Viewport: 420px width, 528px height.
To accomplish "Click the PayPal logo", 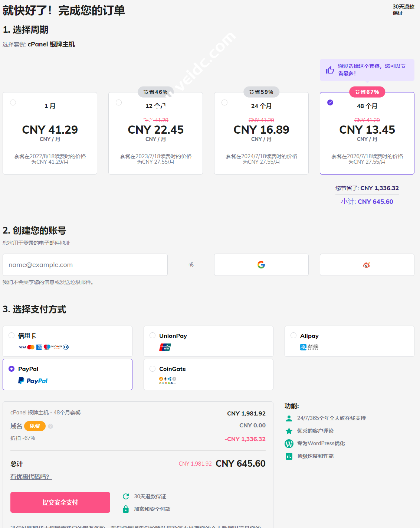I will 33,381.
